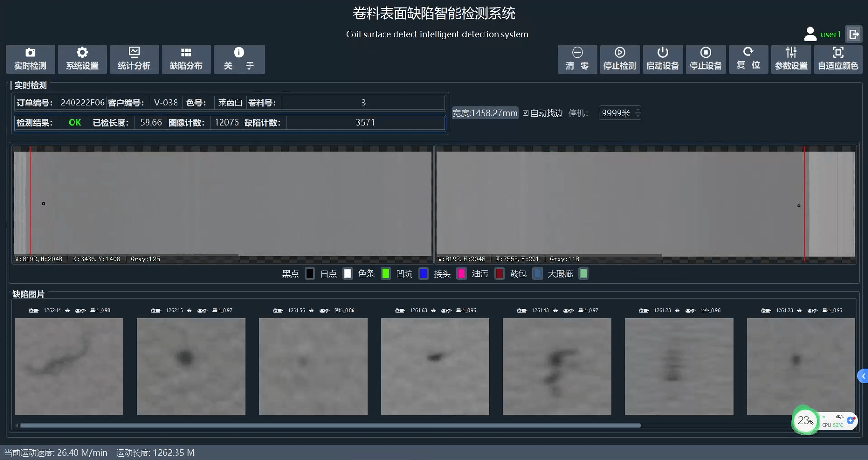Show the 缺陷分布 defect distribution grid
This screenshot has height=460, width=868.
pos(186,59)
